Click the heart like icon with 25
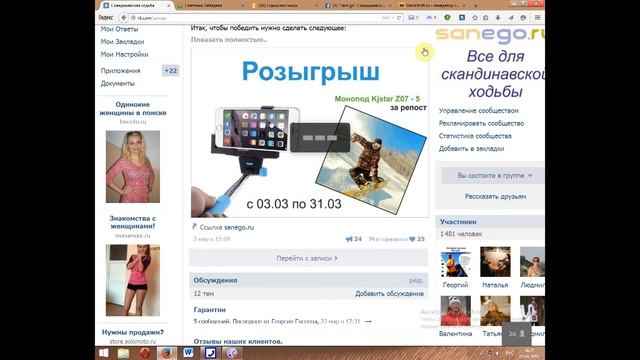Image resolution: width=640 pixels, height=360 pixels. click(412, 239)
